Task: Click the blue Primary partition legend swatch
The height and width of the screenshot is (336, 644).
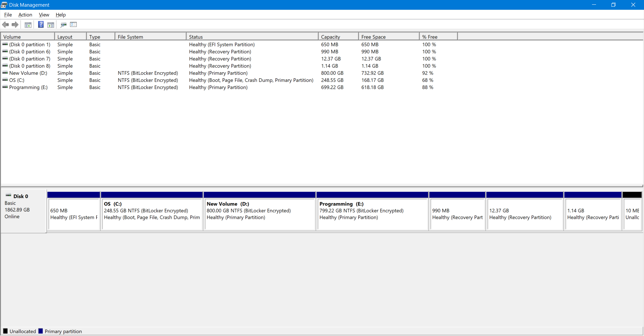Action: tap(41, 331)
